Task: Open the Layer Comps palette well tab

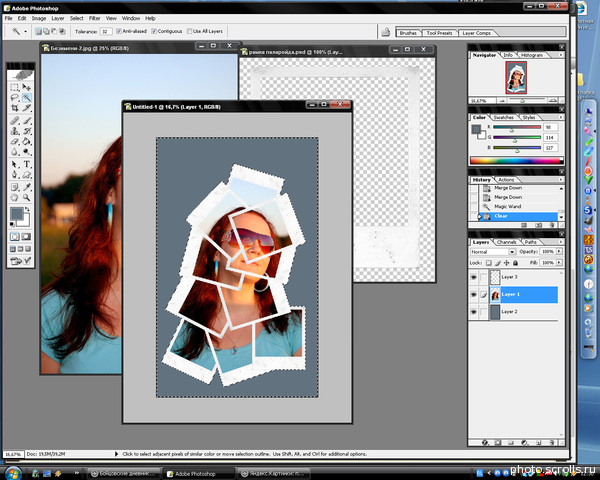Action: [x=476, y=33]
